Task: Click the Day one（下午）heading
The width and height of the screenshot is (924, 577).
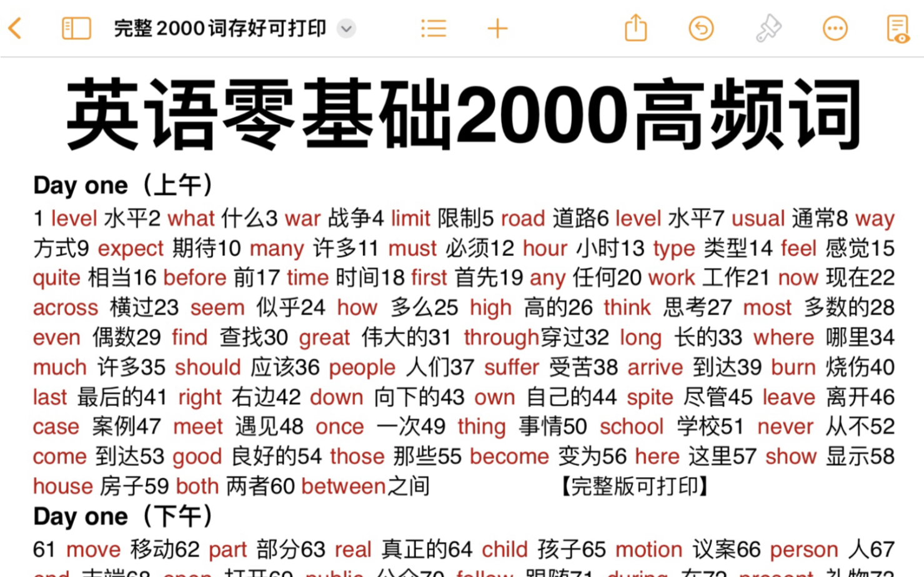Action: point(124,516)
